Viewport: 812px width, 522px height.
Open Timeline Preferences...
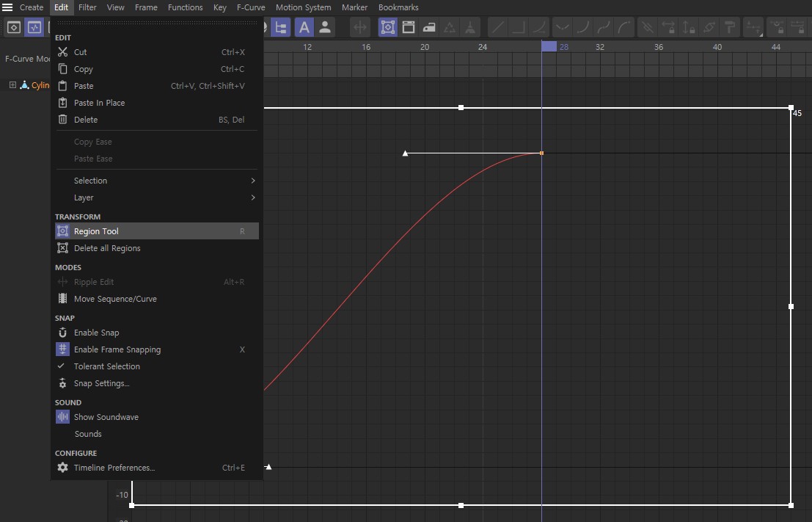157,468
